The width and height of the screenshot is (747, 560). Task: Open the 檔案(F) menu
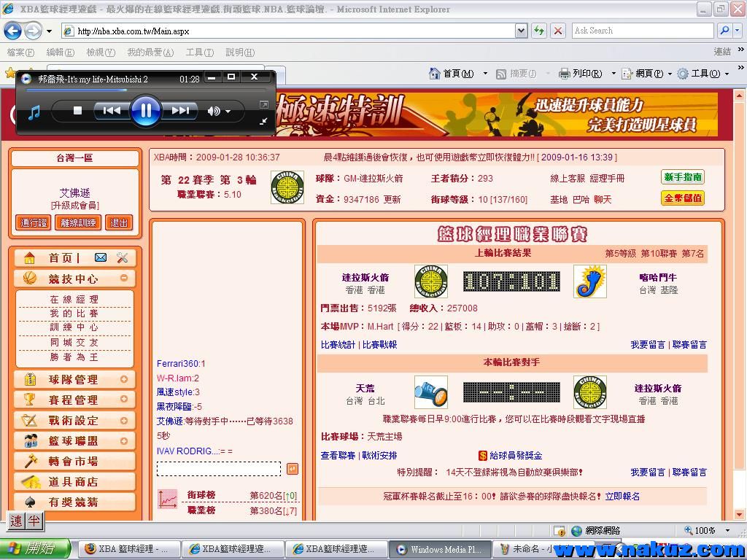(x=21, y=52)
